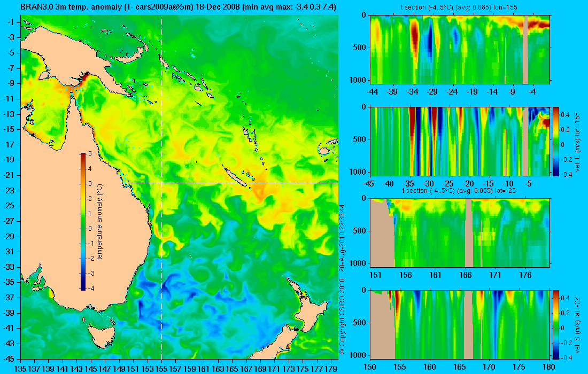Click the 180 x-axis tick on vel. S section
The width and height of the screenshot is (588, 374).
tap(549, 367)
